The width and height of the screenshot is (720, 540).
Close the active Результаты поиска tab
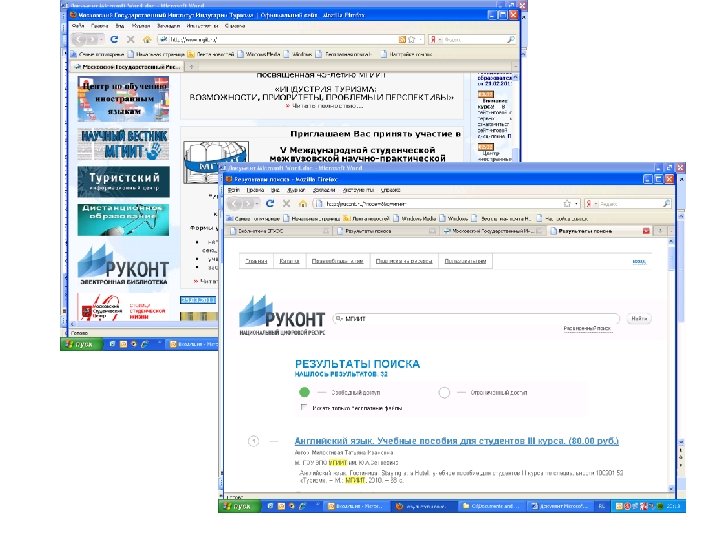click(x=646, y=231)
